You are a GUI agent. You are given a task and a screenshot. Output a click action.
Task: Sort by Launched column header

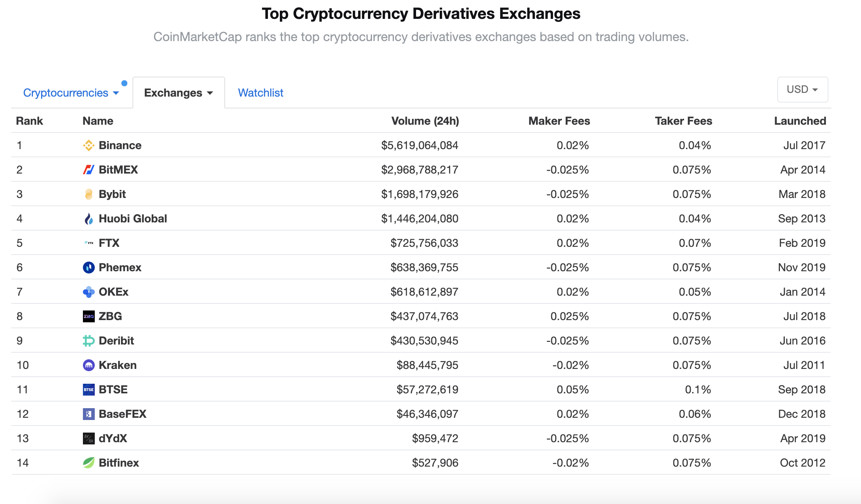[x=800, y=121]
